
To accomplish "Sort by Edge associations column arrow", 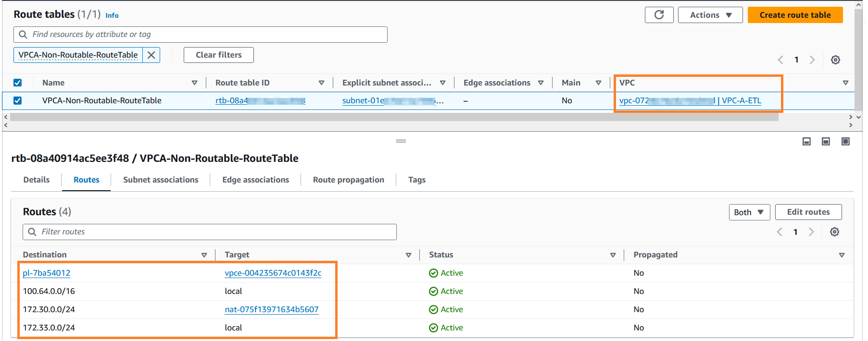I will (x=541, y=83).
